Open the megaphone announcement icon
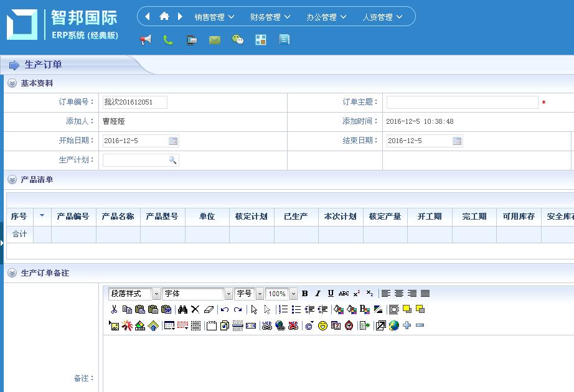Viewport: 574px width, 392px height. 147,39
